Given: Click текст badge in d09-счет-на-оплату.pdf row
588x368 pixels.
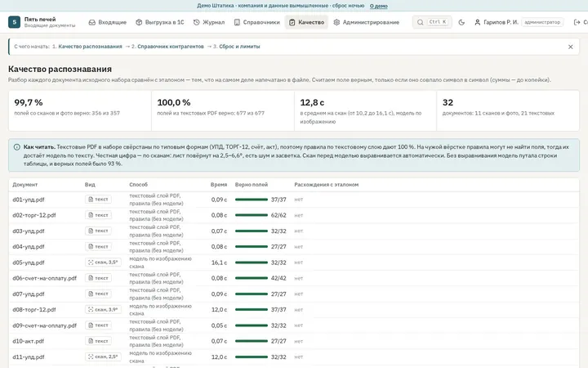Looking at the screenshot, I should [98, 325].
